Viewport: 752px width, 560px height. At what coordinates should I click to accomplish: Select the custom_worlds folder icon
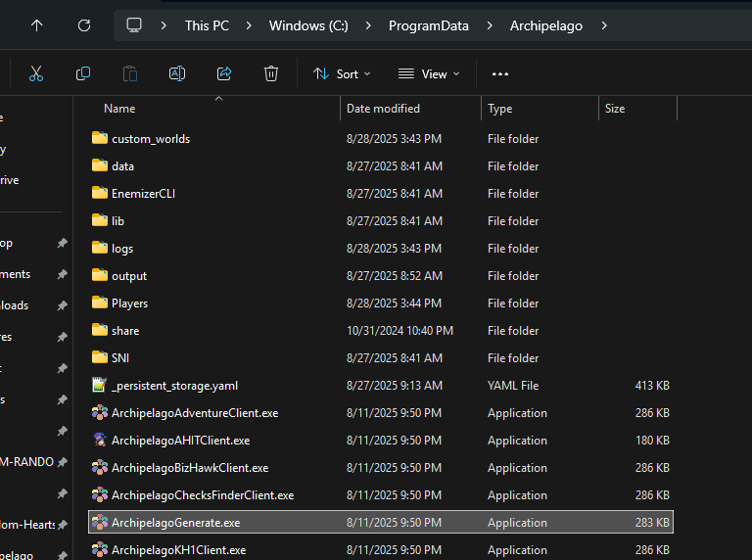coord(100,138)
